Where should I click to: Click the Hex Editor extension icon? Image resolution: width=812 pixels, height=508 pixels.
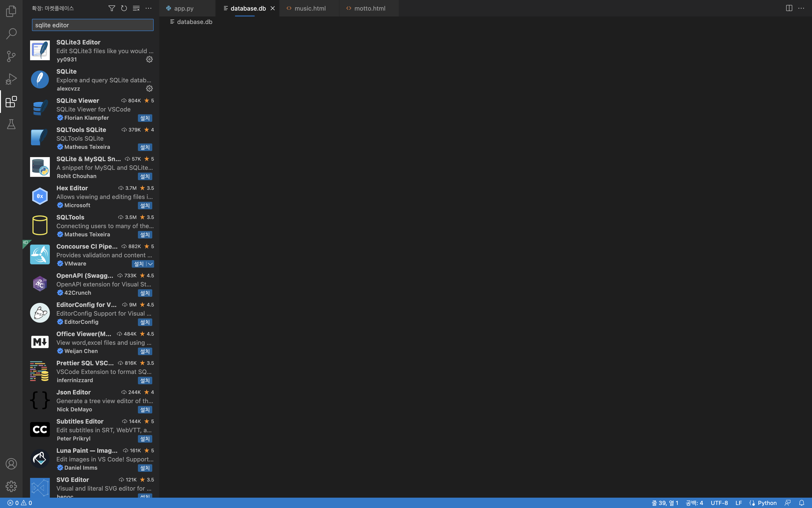point(40,196)
